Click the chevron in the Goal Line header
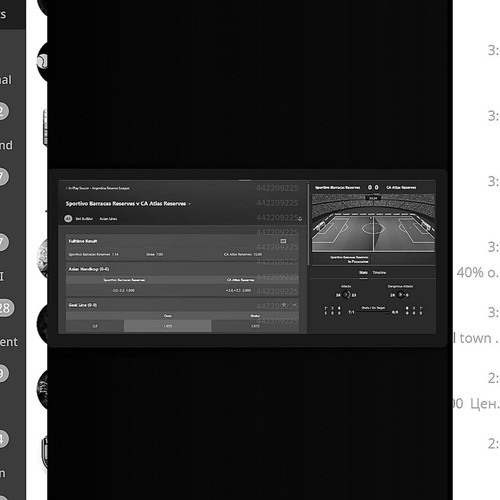This screenshot has height=500, width=500. click(x=295, y=305)
